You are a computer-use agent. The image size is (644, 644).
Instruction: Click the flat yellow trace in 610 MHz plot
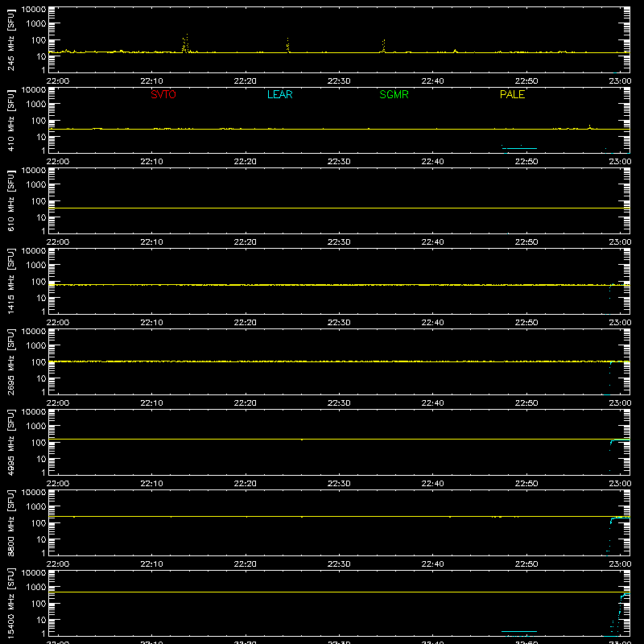tap(339, 208)
